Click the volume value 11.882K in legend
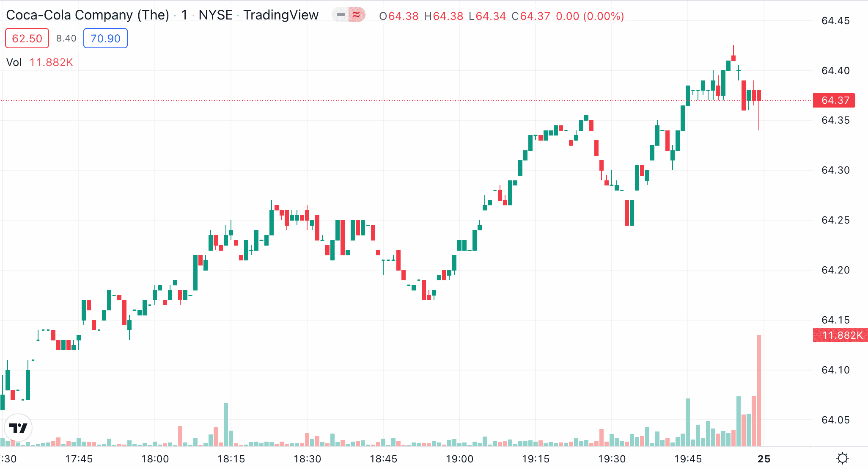The width and height of the screenshot is (868, 470). pos(51,62)
